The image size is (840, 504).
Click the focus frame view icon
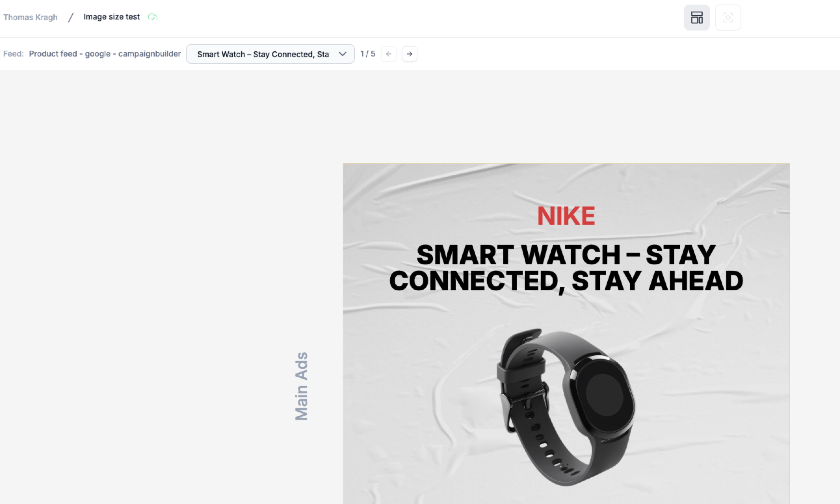[728, 17]
